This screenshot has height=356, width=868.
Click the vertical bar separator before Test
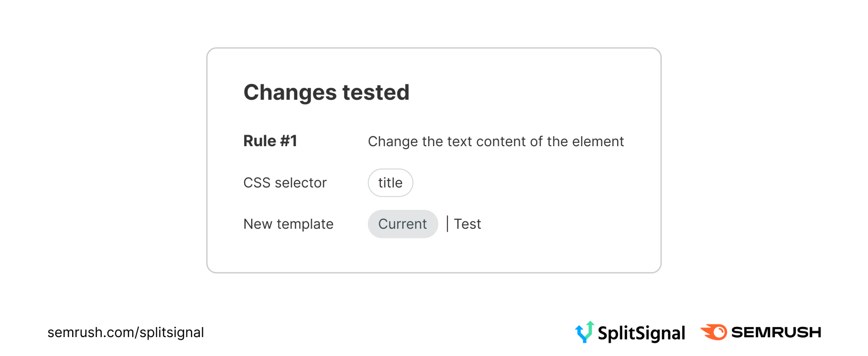coord(447,224)
